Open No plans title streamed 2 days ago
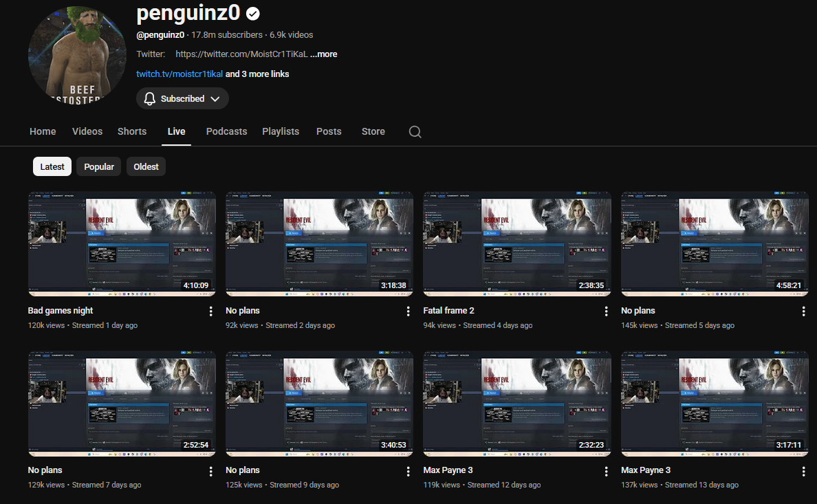This screenshot has height=504, width=817. click(x=243, y=311)
